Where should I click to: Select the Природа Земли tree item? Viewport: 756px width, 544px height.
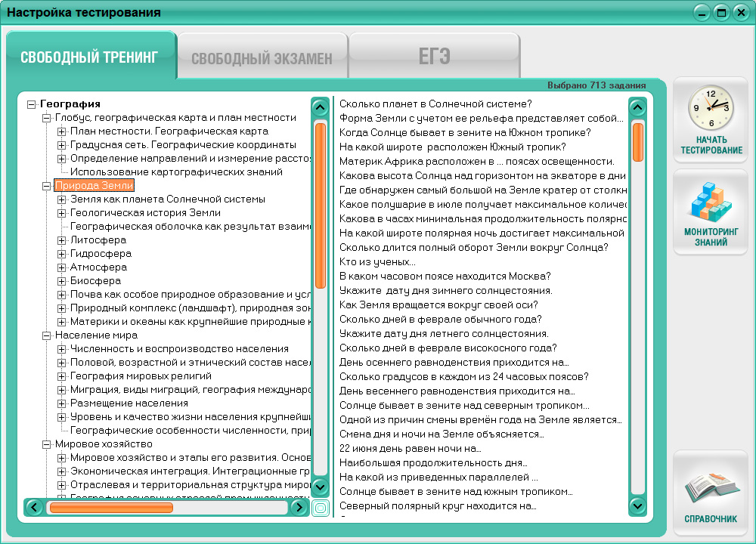(x=94, y=186)
